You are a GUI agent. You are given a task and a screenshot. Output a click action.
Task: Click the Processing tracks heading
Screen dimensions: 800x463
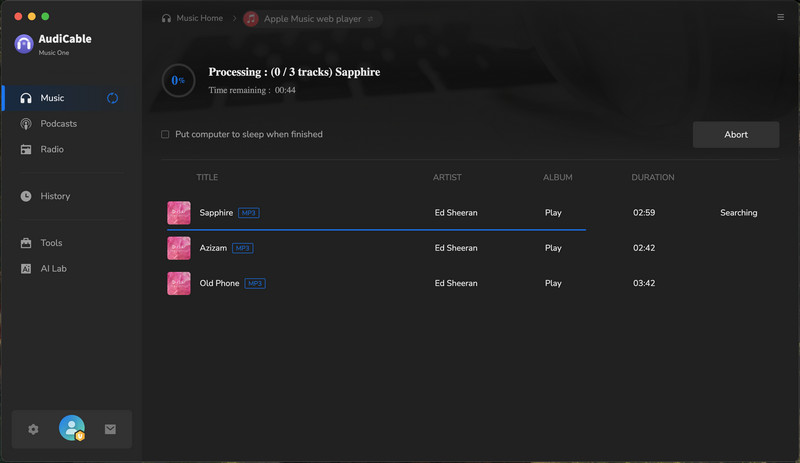(x=294, y=72)
